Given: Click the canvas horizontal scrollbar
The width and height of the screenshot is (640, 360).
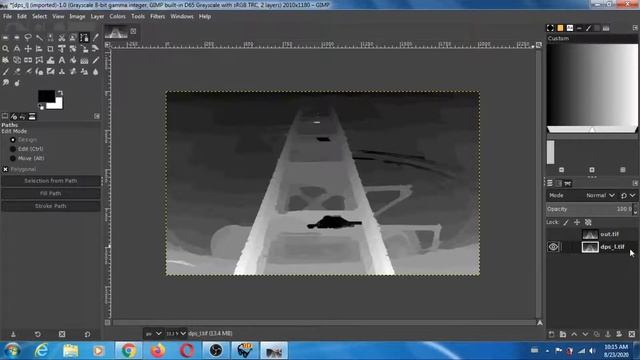Looking at the screenshot, I should (324, 323).
